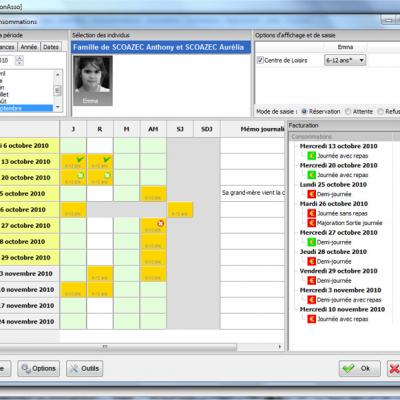Image resolution: width=400 pixels, height=400 pixels.
Task: Click red euro icon beside Journée sans repas
Action: pos(311,213)
